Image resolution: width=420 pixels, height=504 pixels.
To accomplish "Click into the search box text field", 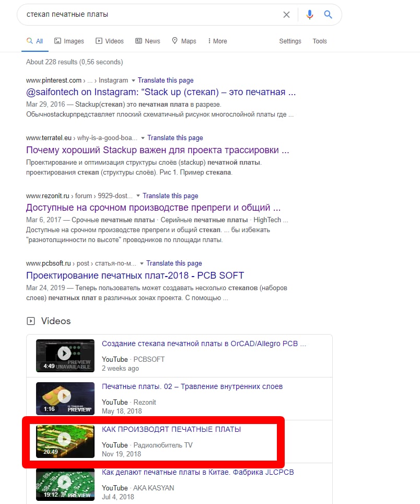I will click(x=151, y=15).
